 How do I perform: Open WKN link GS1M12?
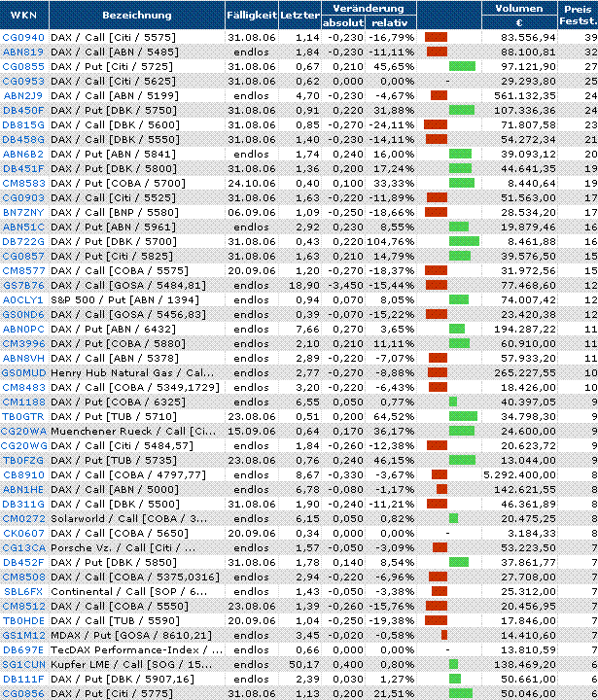[23, 636]
